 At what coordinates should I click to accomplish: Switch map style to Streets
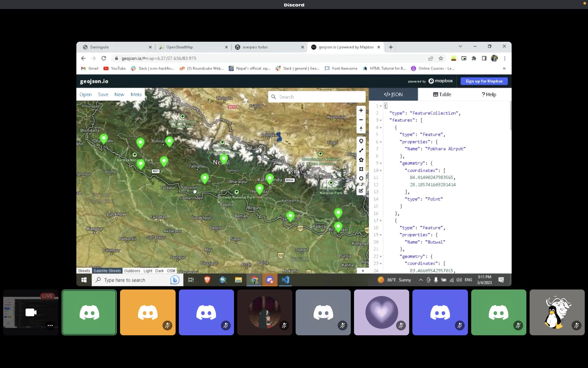pyautogui.click(x=84, y=271)
